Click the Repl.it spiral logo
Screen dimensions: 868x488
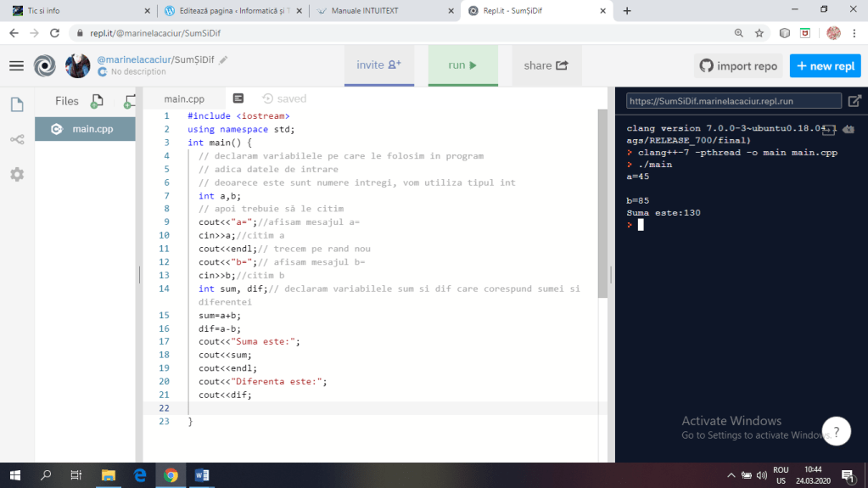click(44, 65)
